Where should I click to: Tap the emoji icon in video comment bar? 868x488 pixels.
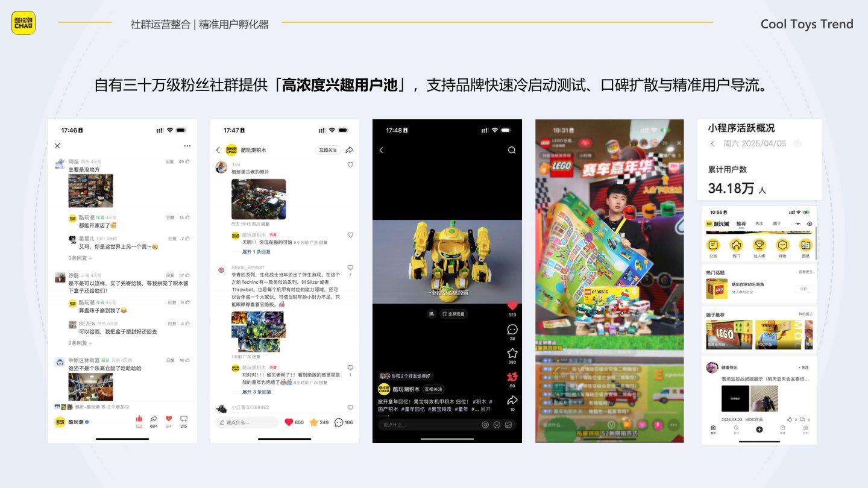coord(497,425)
